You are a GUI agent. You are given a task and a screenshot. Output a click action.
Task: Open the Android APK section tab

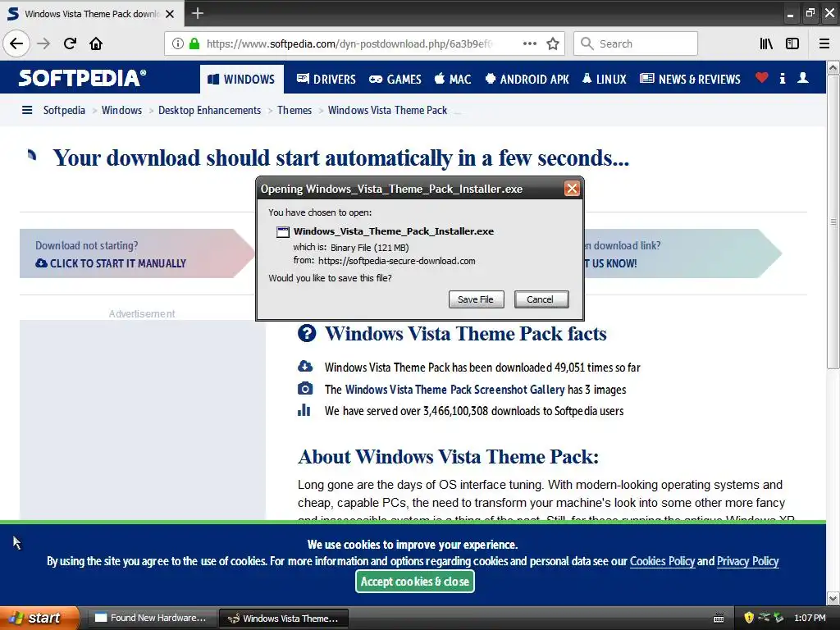[527, 80]
